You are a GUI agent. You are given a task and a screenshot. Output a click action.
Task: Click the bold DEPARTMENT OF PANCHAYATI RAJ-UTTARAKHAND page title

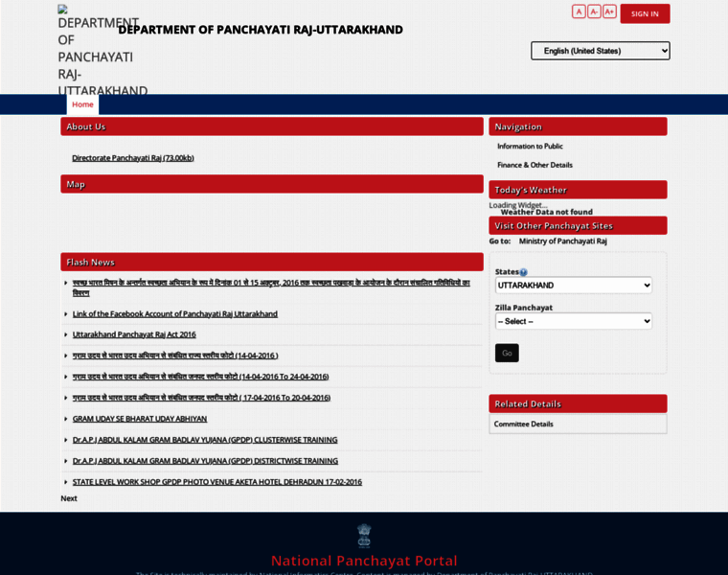point(261,30)
